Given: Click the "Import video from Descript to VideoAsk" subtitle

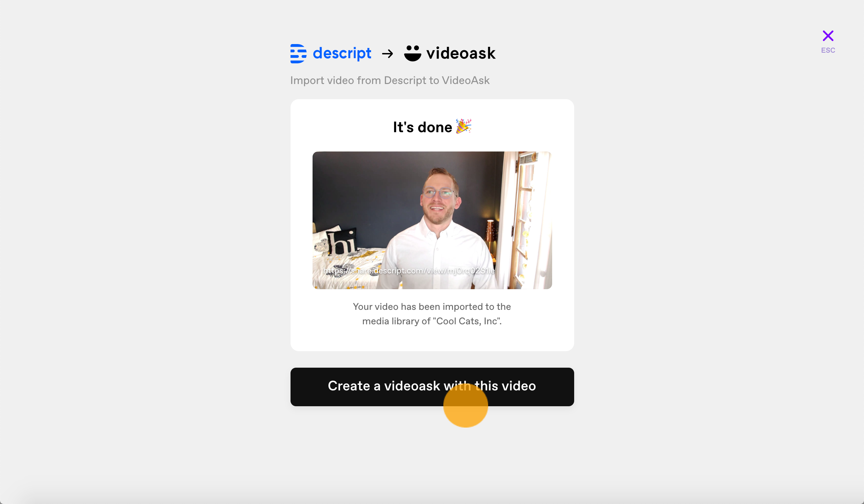Looking at the screenshot, I should coord(390,80).
